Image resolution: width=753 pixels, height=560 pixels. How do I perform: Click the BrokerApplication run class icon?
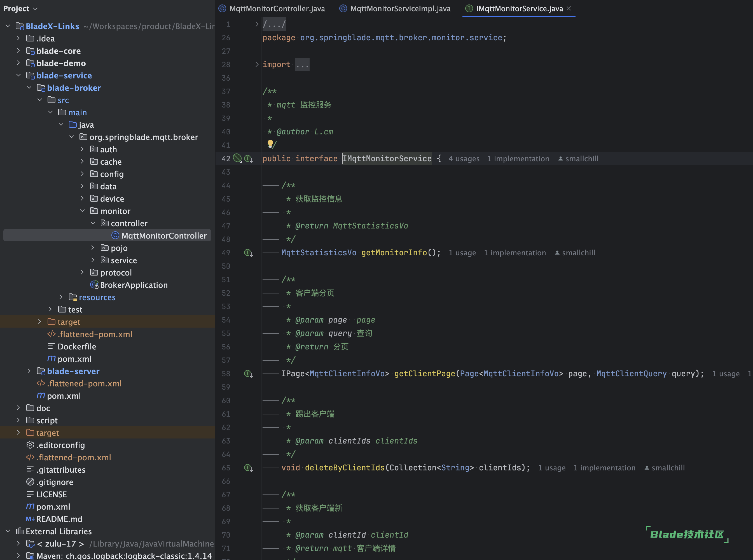pos(94,285)
